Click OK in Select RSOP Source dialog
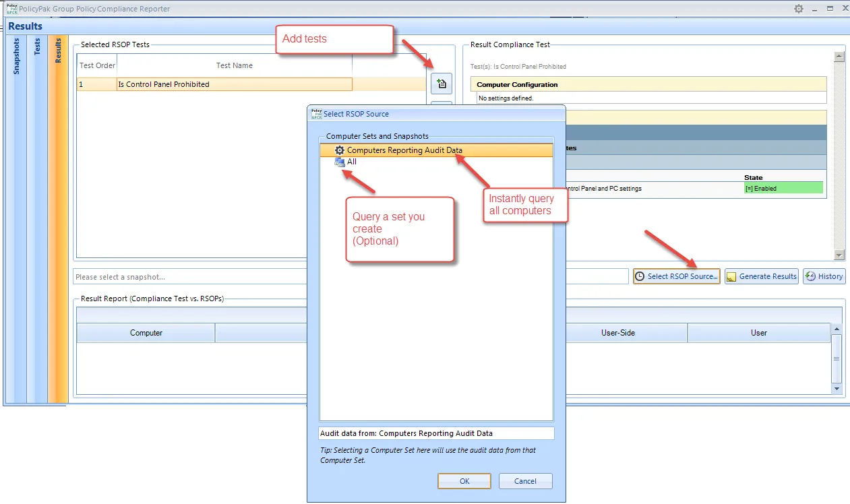This screenshot has width=850, height=504. pos(464,481)
